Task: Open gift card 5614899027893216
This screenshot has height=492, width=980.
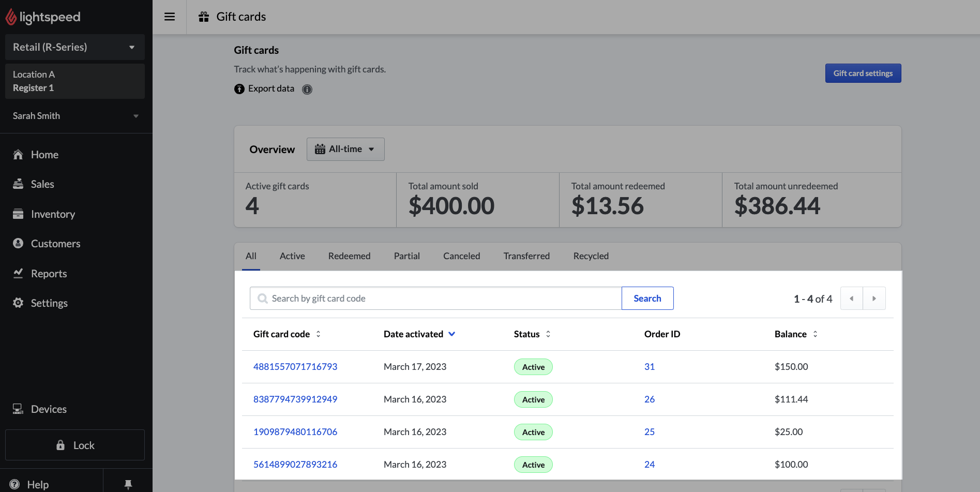Action: (x=295, y=465)
